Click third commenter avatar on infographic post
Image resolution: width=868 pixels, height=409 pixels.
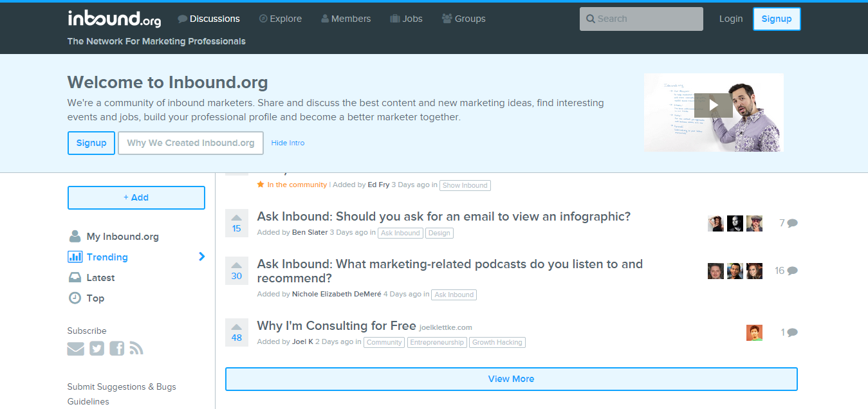754,223
